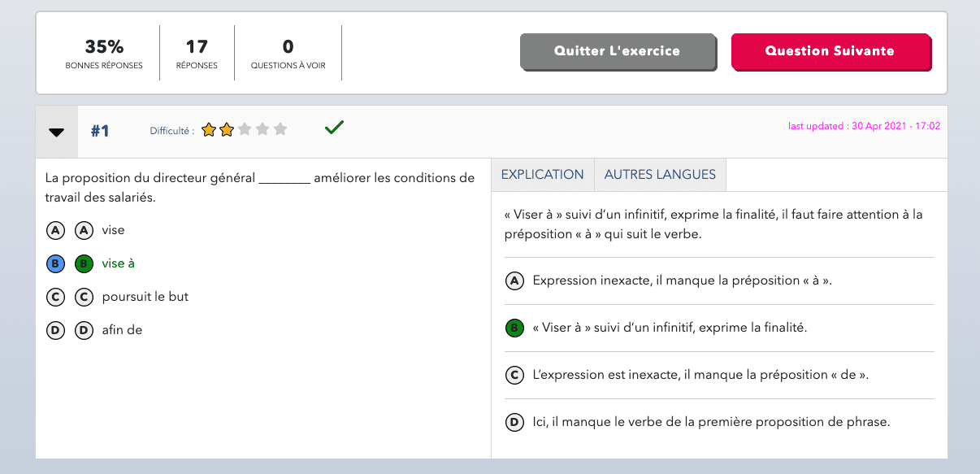Go to Question Suivante
This screenshot has height=474, width=980.
click(830, 51)
